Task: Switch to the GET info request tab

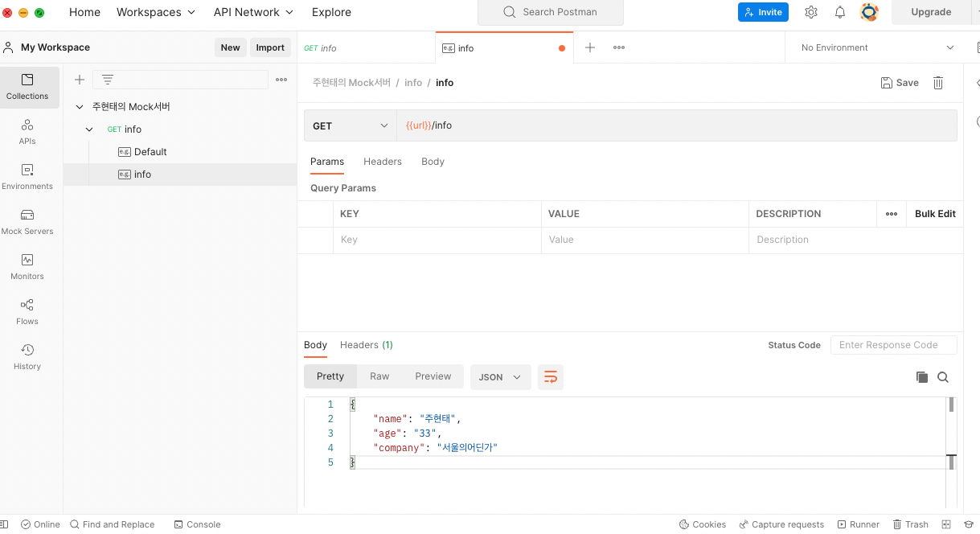Action: [366, 47]
